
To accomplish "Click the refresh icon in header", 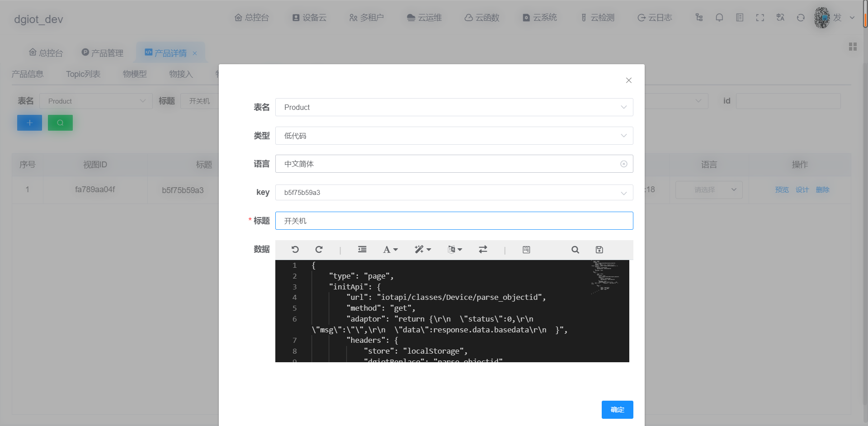I will click(x=801, y=18).
